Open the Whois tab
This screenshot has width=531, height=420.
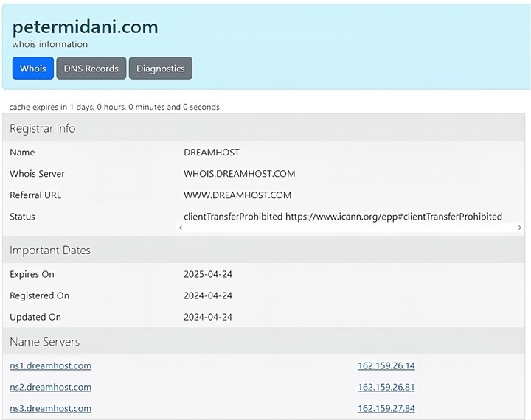pos(33,69)
